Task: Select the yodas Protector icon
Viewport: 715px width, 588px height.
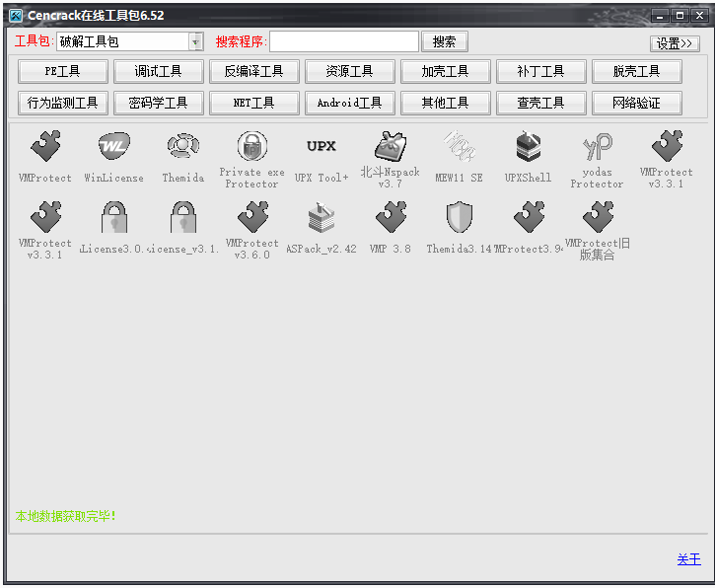Action: pos(597,148)
